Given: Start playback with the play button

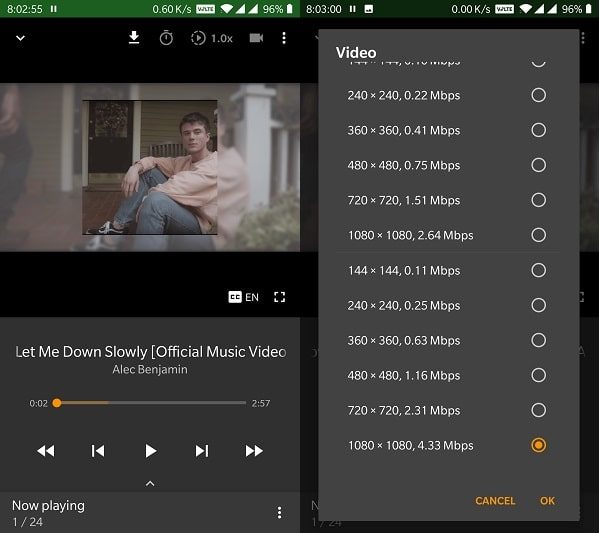Looking at the screenshot, I should coord(150,451).
